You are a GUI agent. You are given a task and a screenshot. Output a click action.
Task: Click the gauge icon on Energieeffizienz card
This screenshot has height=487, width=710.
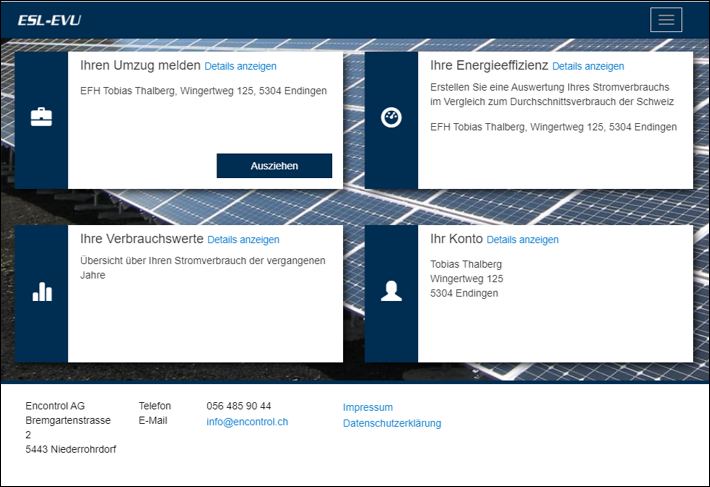tap(391, 118)
